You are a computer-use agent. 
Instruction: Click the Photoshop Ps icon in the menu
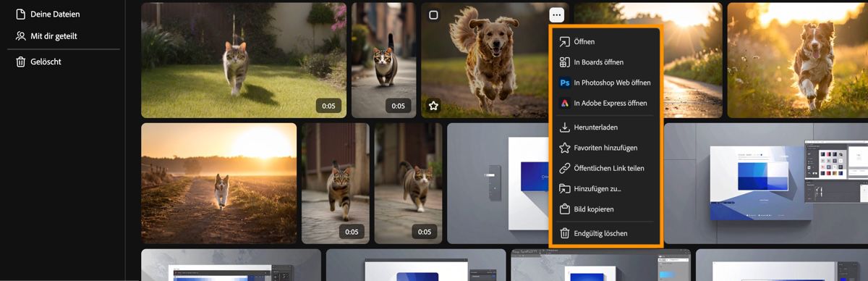[565, 83]
